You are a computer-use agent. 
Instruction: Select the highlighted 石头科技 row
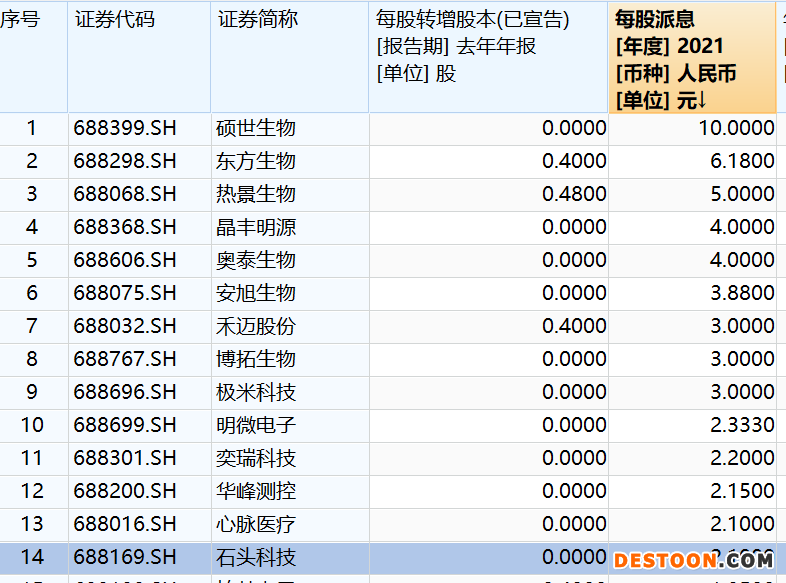pyautogui.click(x=256, y=557)
